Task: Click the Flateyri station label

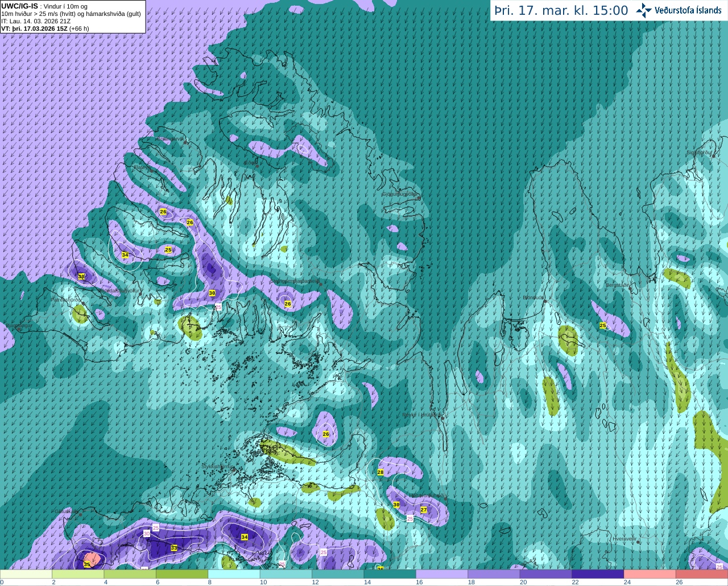Action: 143,168
